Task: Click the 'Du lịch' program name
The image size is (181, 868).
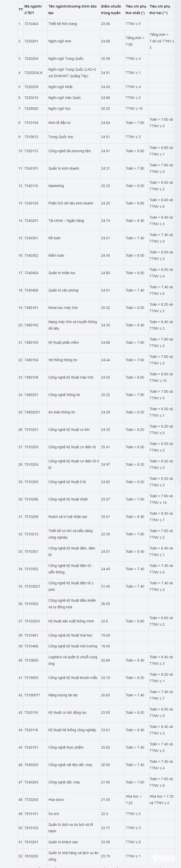Action: pyautogui.click(x=53, y=814)
